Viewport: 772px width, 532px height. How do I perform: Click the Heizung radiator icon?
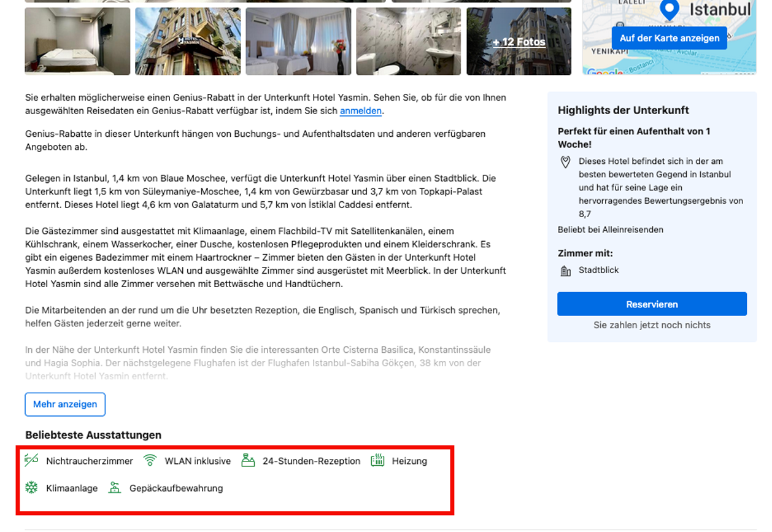[x=377, y=460]
